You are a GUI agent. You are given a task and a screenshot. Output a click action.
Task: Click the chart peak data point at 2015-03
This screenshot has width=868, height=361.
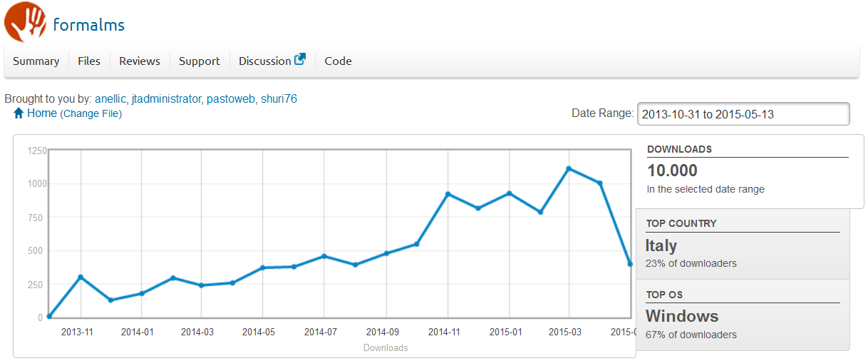coord(569,168)
